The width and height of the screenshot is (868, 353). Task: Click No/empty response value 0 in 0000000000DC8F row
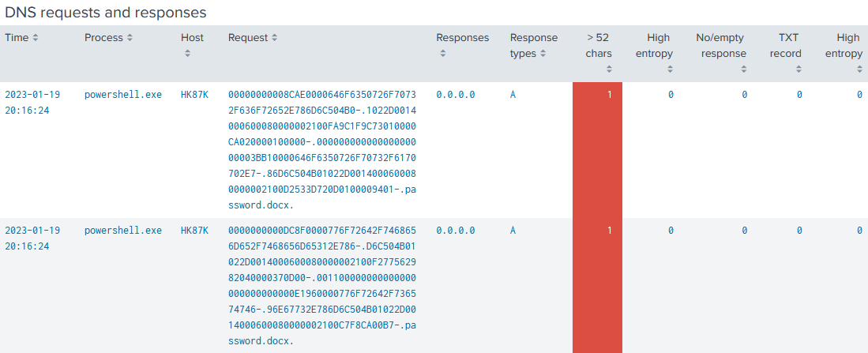pyautogui.click(x=744, y=231)
